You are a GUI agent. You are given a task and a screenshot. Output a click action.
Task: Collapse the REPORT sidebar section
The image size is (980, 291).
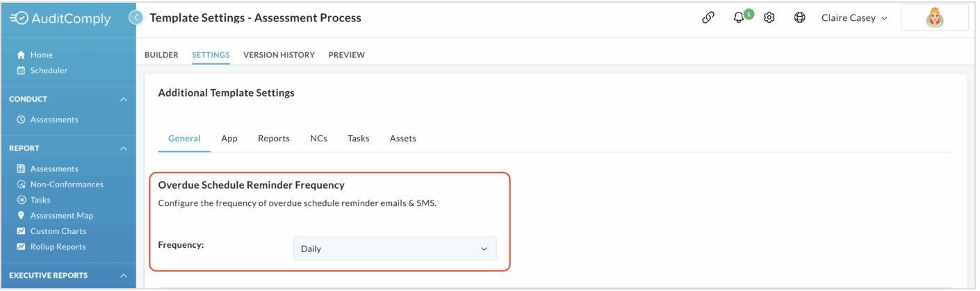coord(124,148)
